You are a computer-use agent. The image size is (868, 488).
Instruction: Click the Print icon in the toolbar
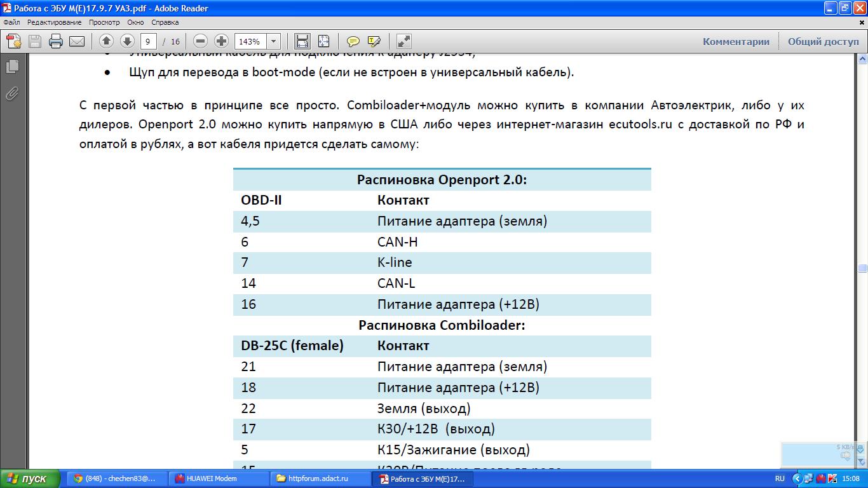pos(55,41)
